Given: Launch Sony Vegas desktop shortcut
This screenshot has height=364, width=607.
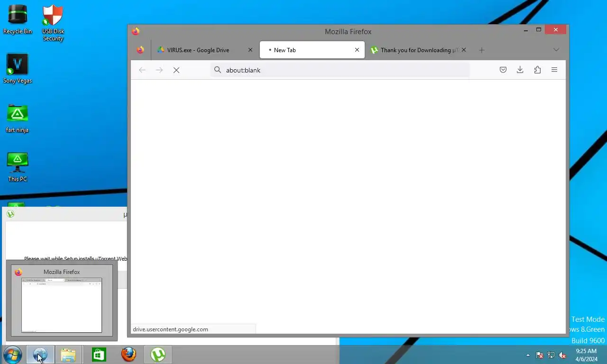Looking at the screenshot, I should 18,69.
